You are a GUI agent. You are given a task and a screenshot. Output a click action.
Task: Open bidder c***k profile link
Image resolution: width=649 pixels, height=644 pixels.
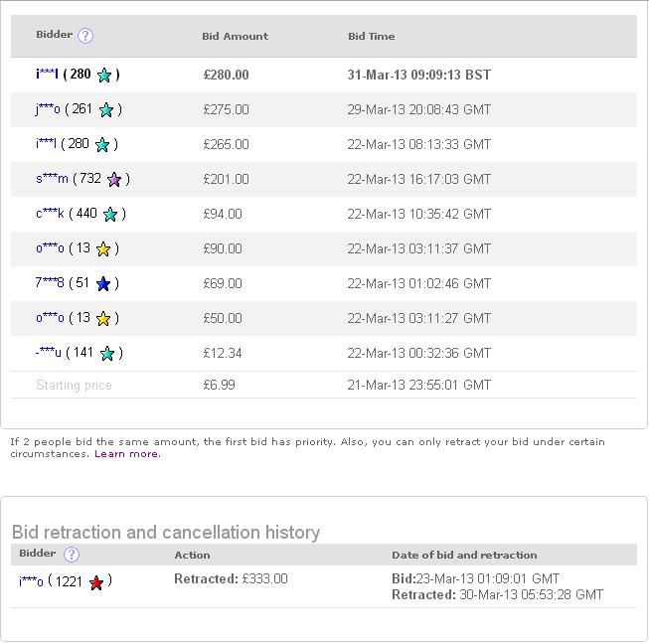tap(50, 214)
